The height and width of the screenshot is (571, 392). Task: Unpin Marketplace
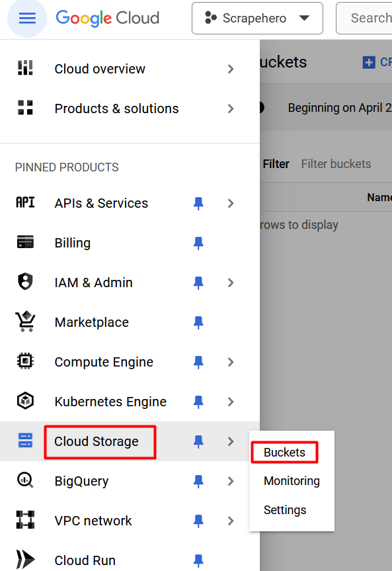pos(198,322)
